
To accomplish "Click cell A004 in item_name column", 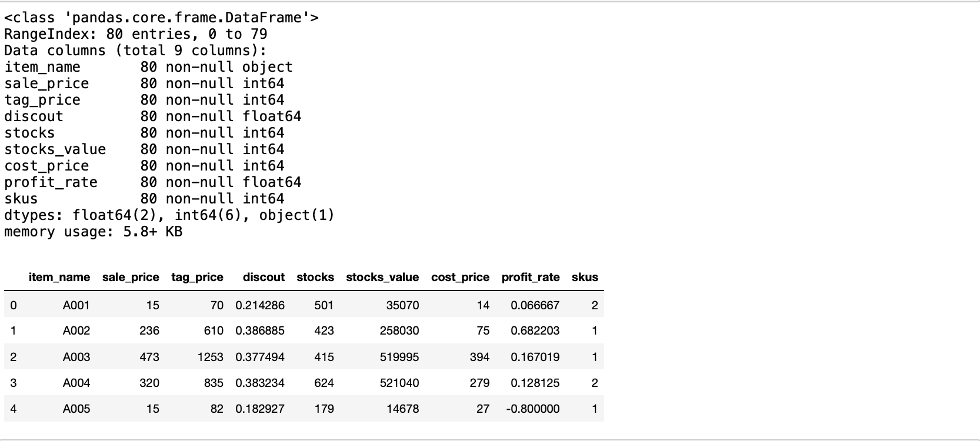I will click(76, 383).
